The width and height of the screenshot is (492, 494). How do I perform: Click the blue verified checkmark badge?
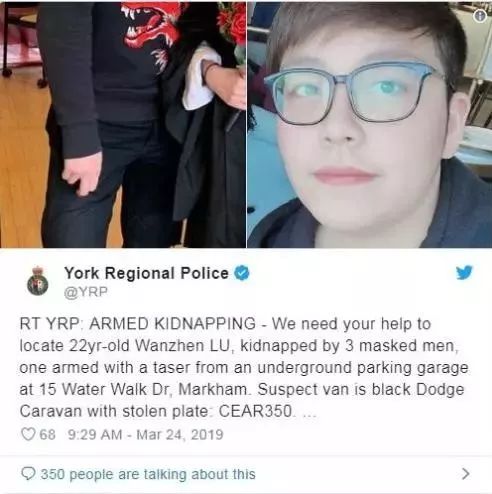[242, 273]
